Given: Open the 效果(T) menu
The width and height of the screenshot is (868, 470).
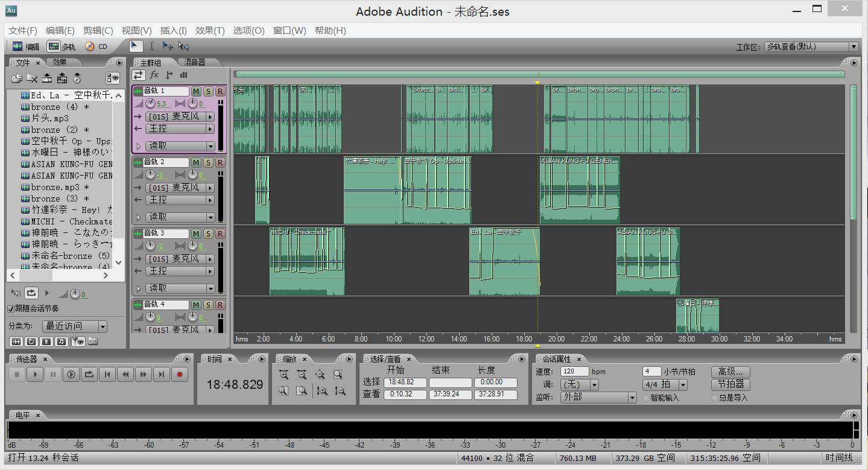Looking at the screenshot, I should (210, 30).
